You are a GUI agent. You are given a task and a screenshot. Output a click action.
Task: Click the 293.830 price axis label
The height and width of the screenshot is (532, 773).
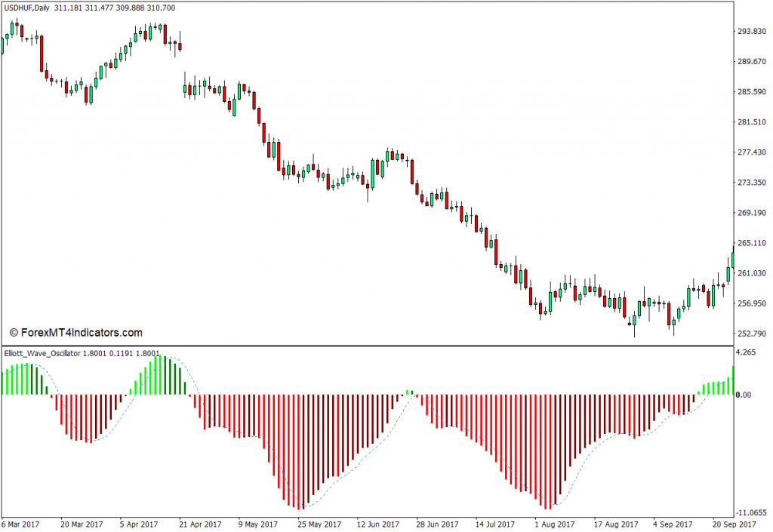[752, 32]
